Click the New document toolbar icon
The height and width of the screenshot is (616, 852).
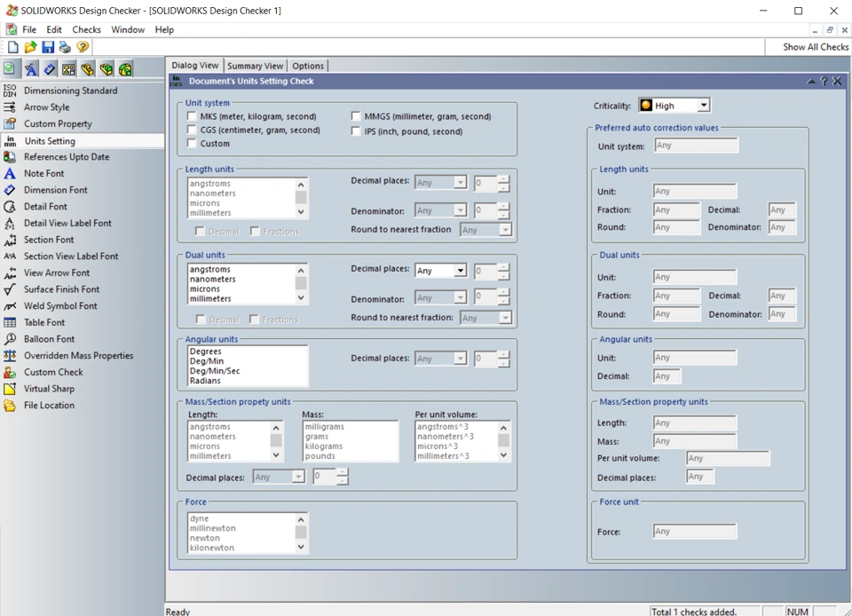(12, 47)
